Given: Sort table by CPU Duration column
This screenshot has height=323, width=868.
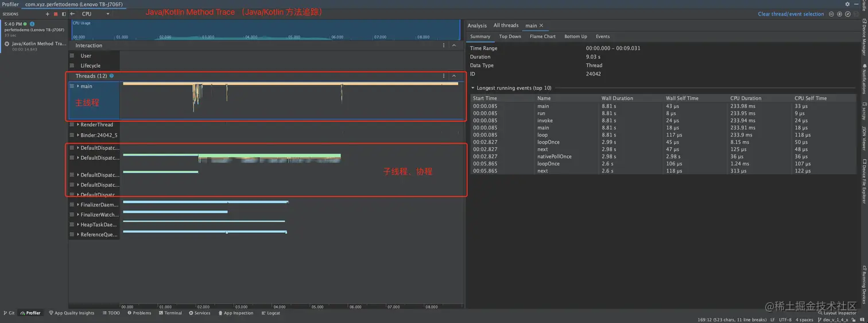Looking at the screenshot, I should (760, 98).
